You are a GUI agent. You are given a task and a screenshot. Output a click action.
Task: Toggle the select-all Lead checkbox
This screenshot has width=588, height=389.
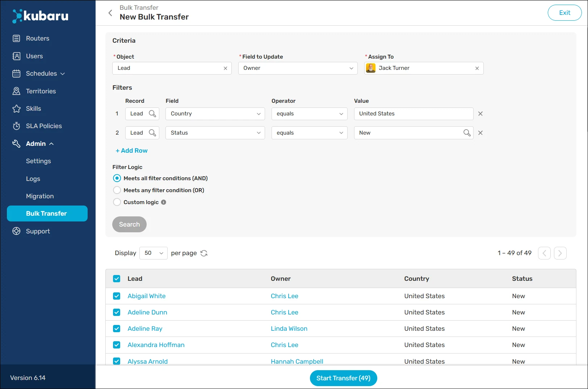tap(117, 279)
